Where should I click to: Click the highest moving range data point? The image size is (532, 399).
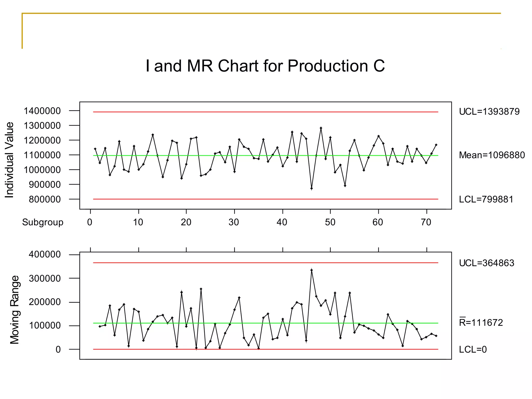311,270
